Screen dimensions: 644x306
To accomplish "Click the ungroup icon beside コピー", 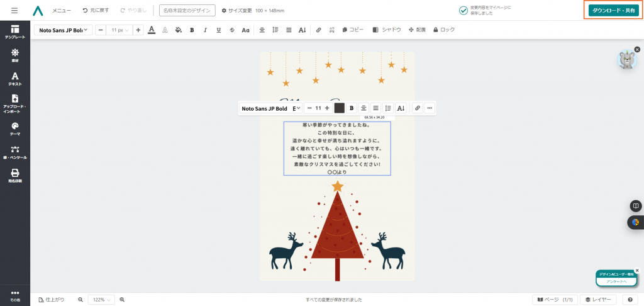I will [332, 30].
